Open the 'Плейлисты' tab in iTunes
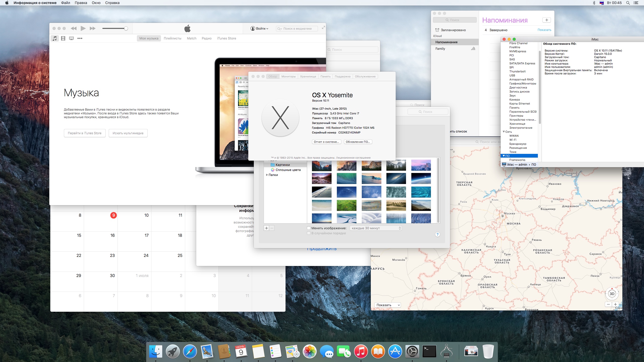 (x=173, y=38)
